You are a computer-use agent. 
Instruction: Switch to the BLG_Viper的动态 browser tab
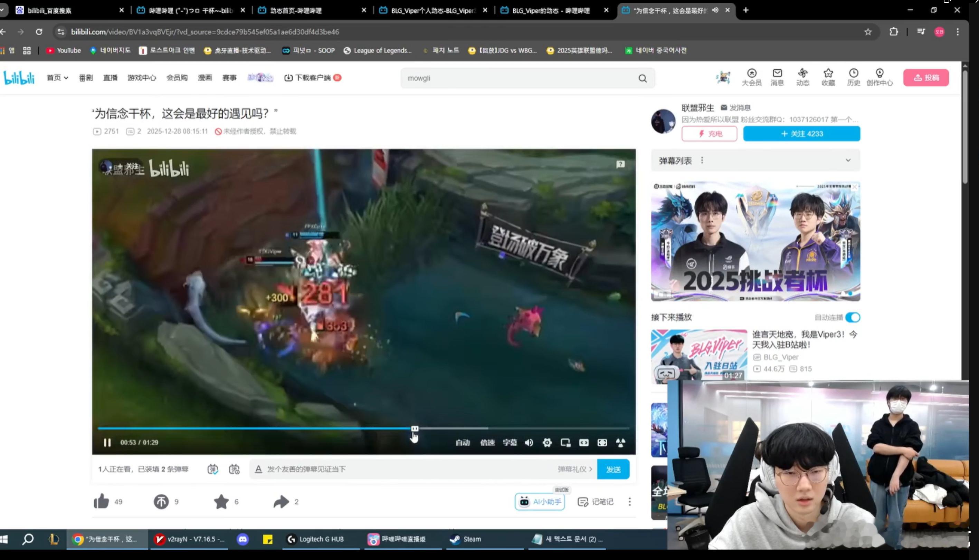pyautogui.click(x=550, y=10)
